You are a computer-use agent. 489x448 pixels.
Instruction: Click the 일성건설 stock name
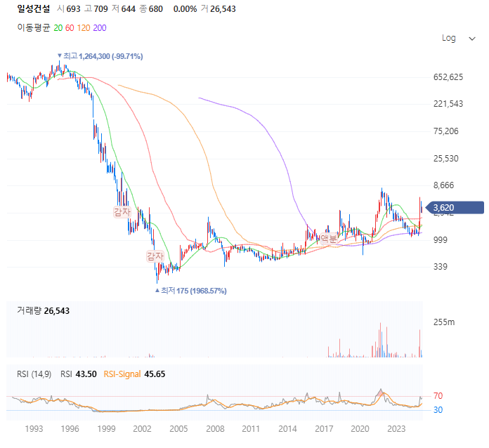click(x=34, y=8)
